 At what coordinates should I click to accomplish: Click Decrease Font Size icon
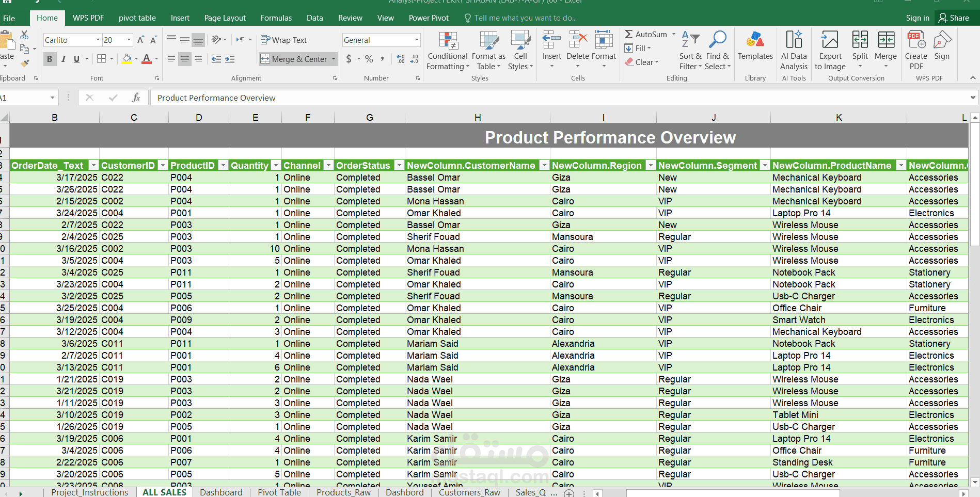click(153, 40)
